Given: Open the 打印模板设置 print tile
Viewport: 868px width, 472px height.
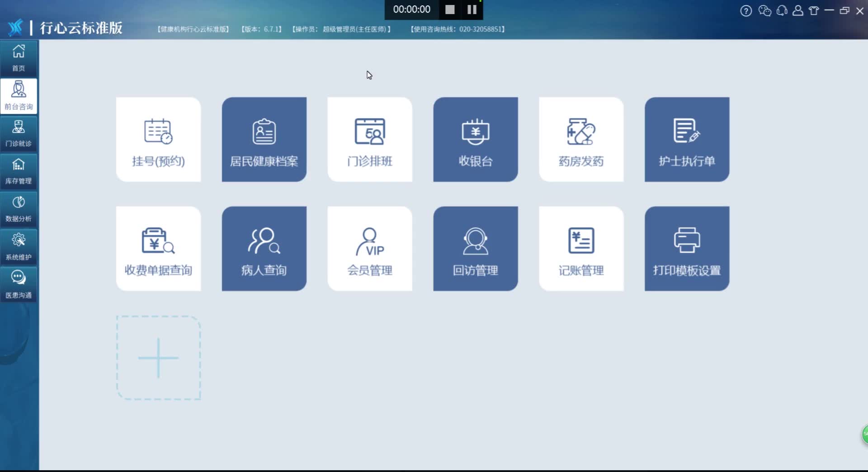Looking at the screenshot, I should tap(687, 249).
